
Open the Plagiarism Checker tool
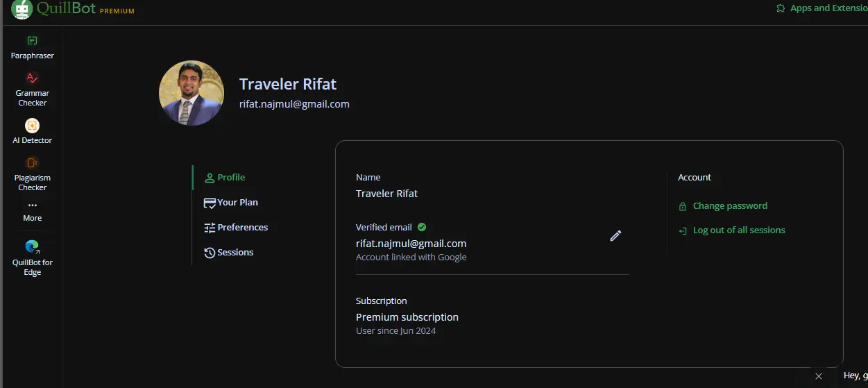[32, 174]
